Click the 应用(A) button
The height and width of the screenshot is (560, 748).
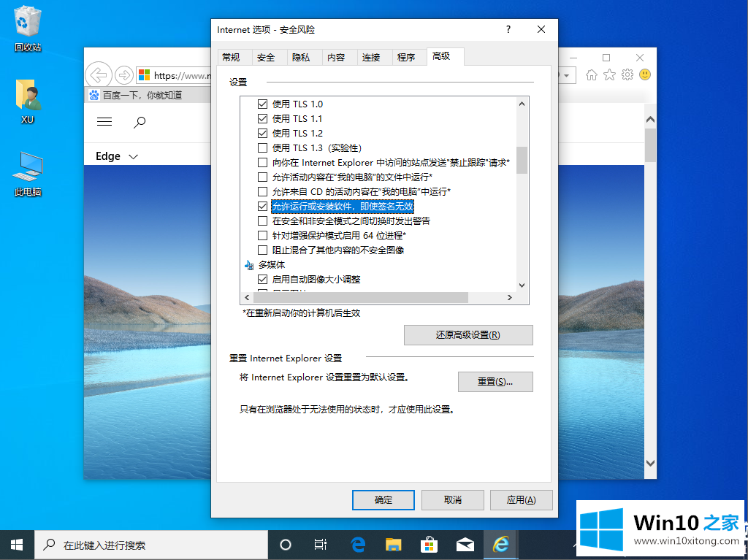point(522,500)
